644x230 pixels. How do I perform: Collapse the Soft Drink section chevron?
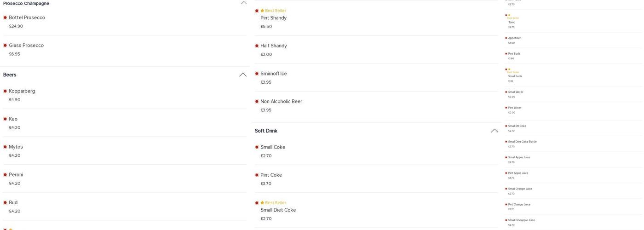(x=494, y=131)
